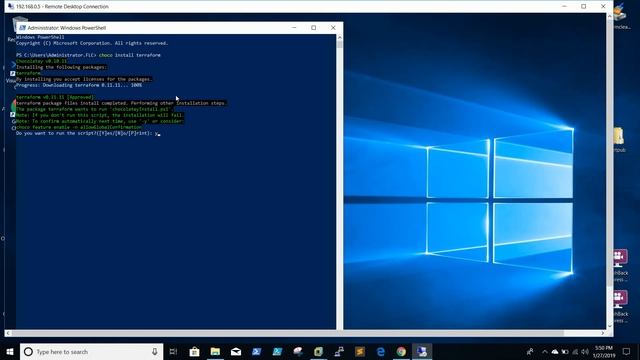640x360 pixels.
Task: Click the 'Type here to search' box
Action: 91,351
